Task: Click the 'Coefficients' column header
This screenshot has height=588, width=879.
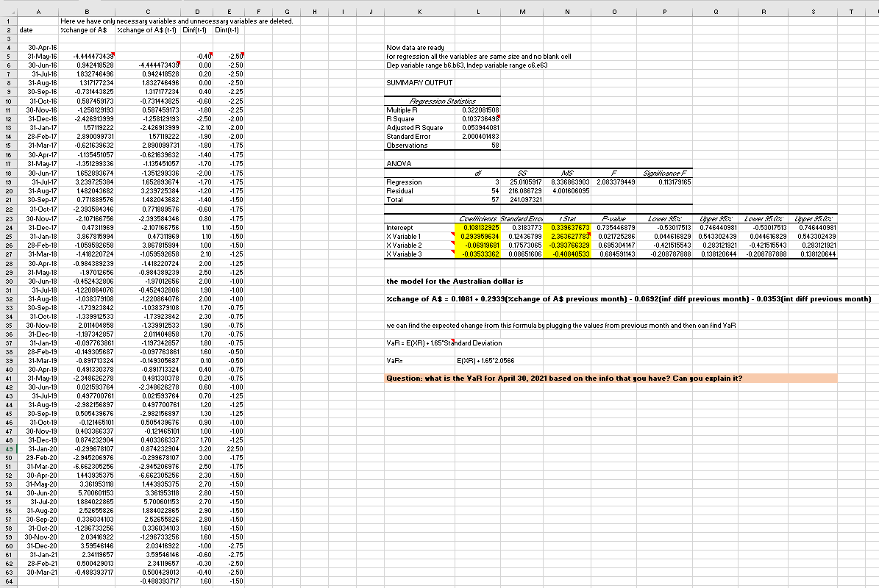Action: pos(478,219)
